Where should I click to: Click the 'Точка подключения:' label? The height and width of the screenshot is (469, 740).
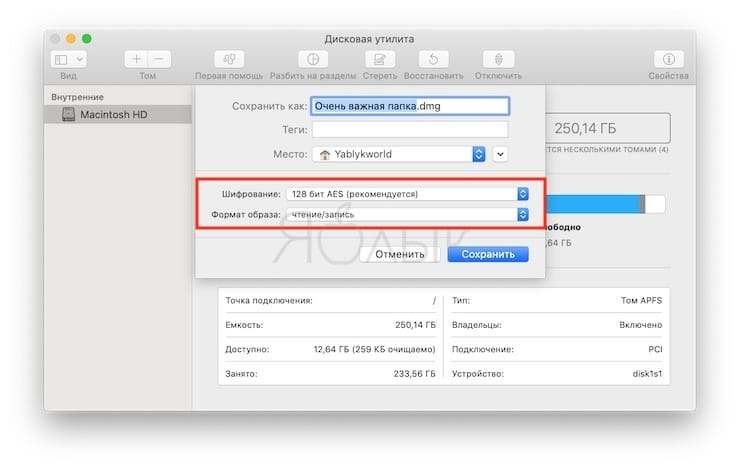point(269,301)
